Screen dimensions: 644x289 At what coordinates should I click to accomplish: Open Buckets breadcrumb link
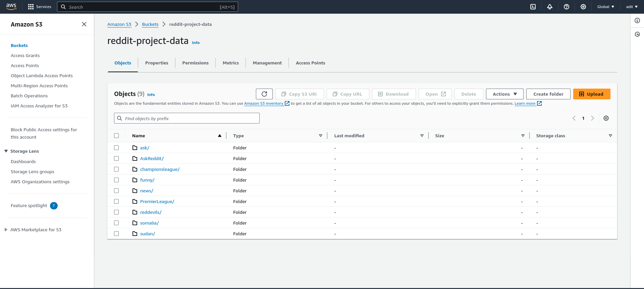[x=150, y=24]
